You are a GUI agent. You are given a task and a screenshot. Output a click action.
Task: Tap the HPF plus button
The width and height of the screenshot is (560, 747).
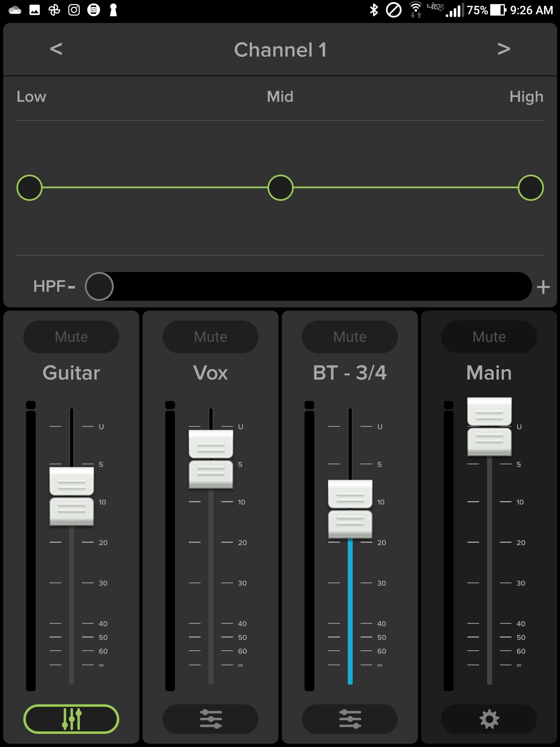tap(543, 287)
